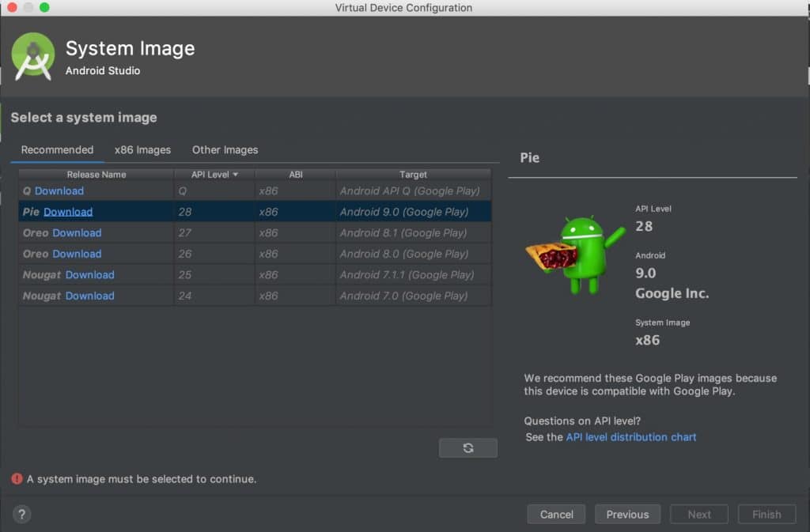Click the Next button
Image resolution: width=810 pixels, height=532 pixels.
tap(698, 514)
